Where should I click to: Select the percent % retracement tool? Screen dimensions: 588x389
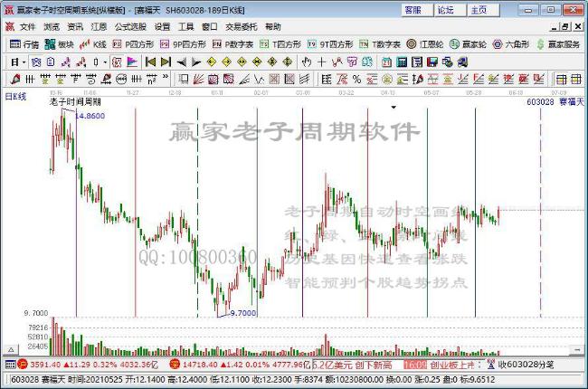356,79
